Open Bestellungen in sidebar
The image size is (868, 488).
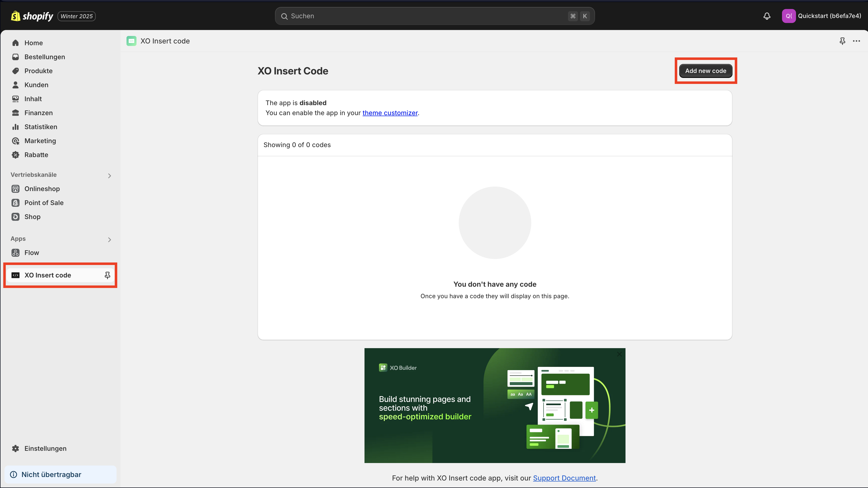tap(60, 57)
